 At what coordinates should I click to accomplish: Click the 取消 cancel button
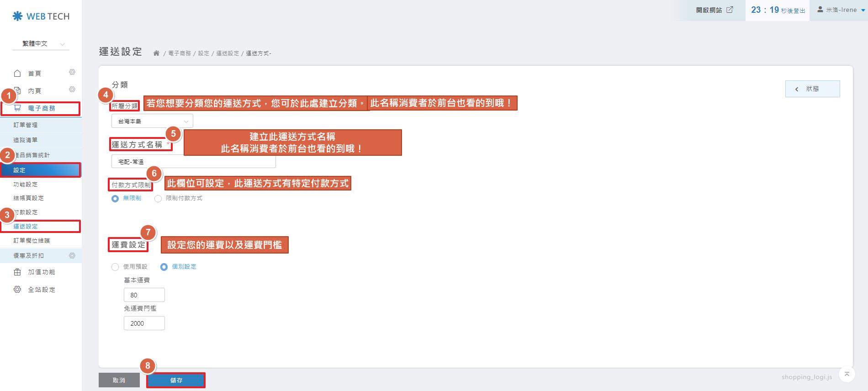[119, 380]
